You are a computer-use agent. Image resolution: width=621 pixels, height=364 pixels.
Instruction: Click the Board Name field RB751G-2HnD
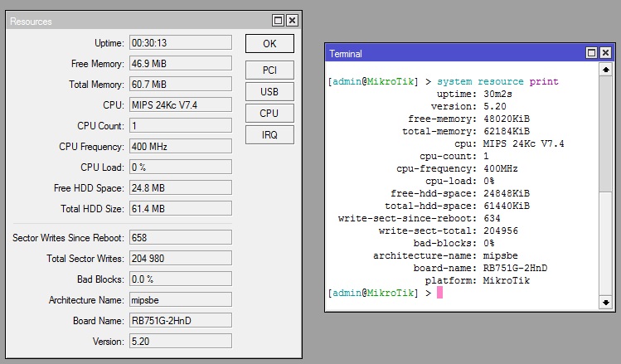180,321
